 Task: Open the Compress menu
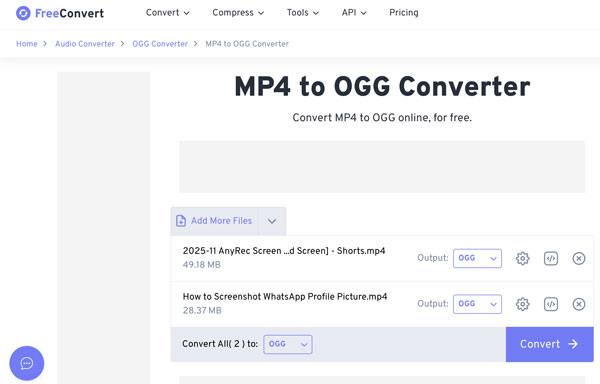click(238, 13)
